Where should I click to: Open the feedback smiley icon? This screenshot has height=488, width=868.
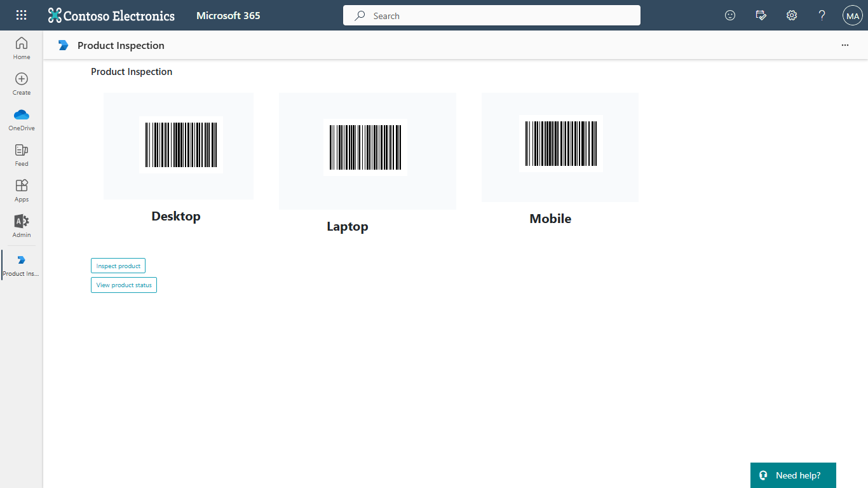pyautogui.click(x=730, y=15)
